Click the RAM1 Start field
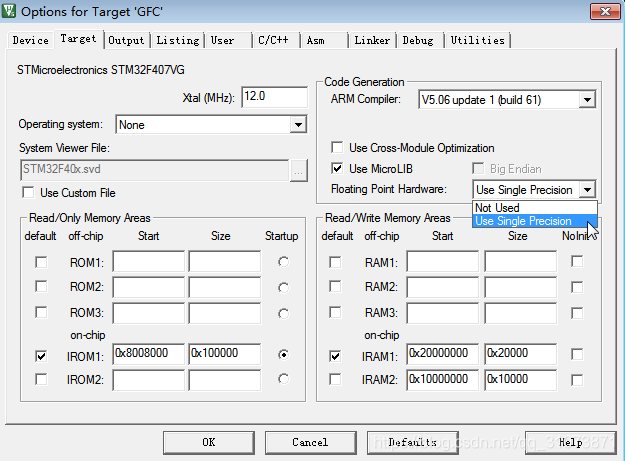This screenshot has width=625, height=461. coord(442,261)
